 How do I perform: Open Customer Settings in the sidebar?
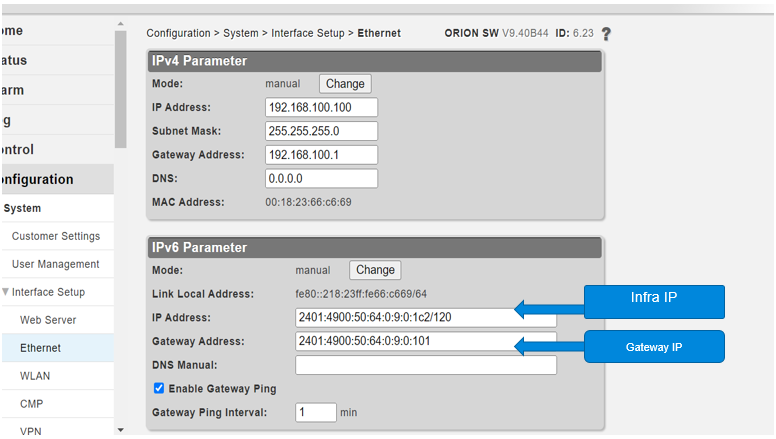(x=56, y=236)
